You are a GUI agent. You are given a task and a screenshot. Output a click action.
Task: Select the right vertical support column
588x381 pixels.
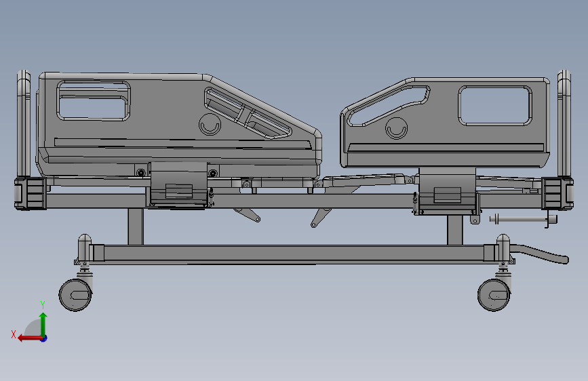(x=455, y=230)
